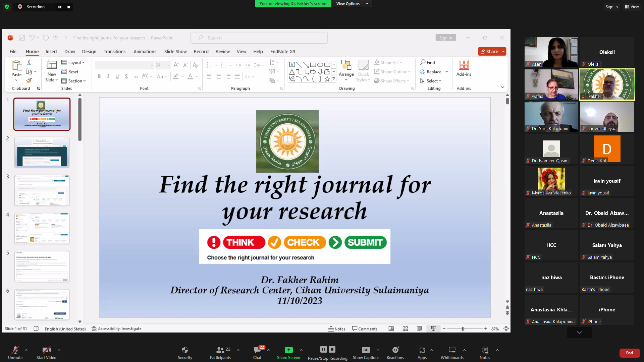Open the Design ribbon tab

coord(89,51)
